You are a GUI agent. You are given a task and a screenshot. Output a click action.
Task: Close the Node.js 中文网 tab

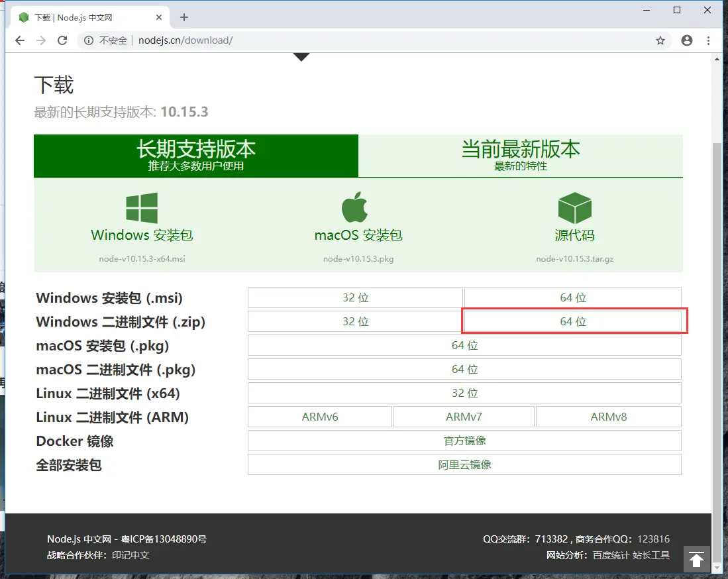(x=159, y=17)
